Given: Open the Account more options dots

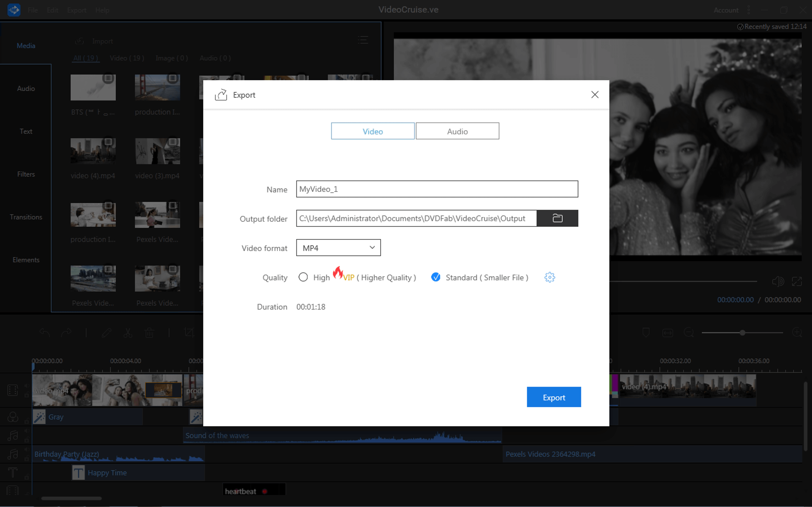Looking at the screenshot, I should coord(749,10).
